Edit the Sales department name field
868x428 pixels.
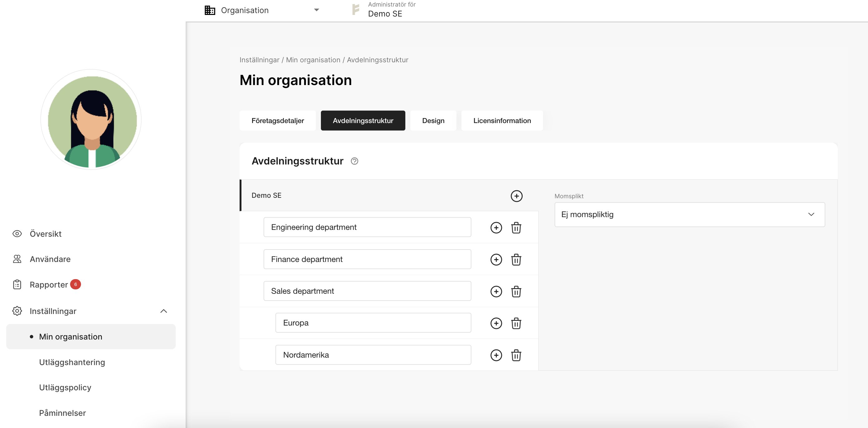[367, 291]
